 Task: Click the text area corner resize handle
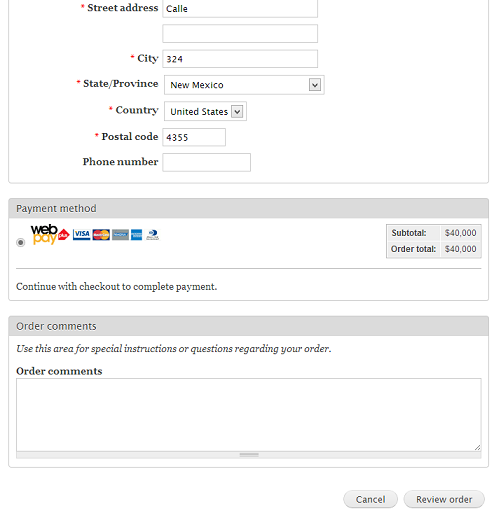point(478,448)
